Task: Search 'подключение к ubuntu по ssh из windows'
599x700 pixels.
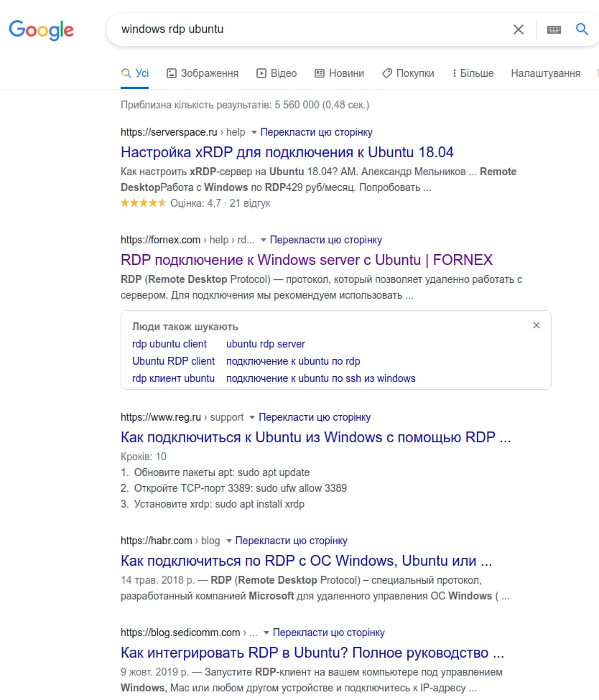Action: click(321, 378)
